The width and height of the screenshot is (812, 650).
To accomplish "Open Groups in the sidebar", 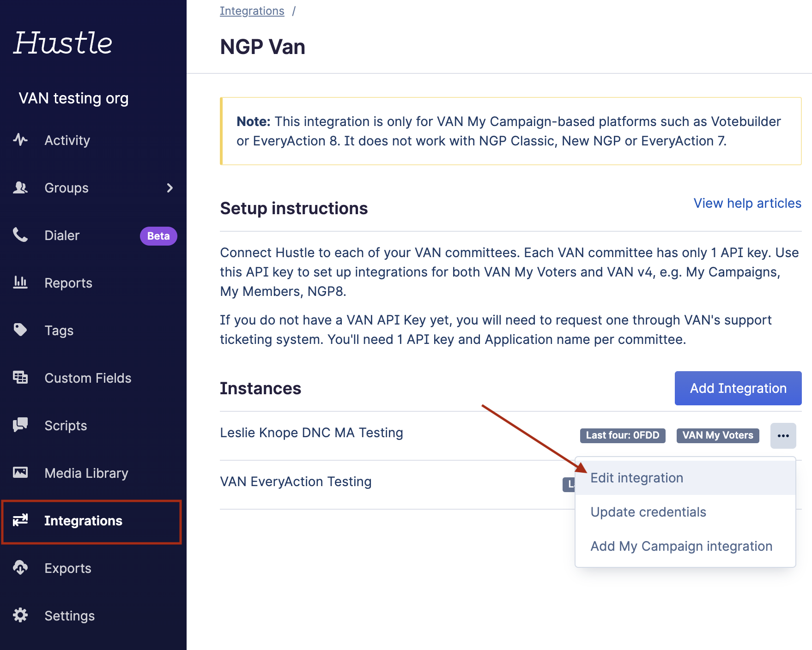I will pos(67,188).
